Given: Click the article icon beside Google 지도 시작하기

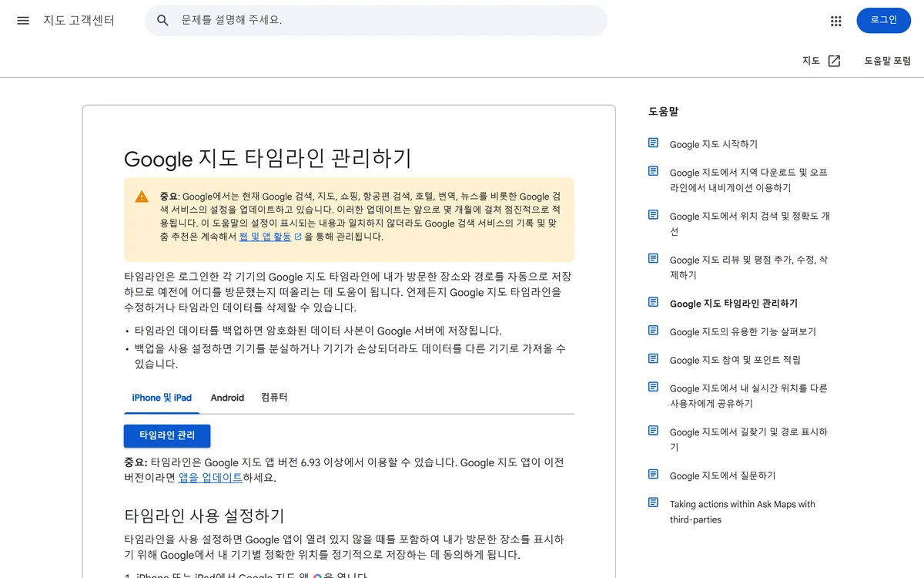Looking at the screenshot, I should click(653, 143).
